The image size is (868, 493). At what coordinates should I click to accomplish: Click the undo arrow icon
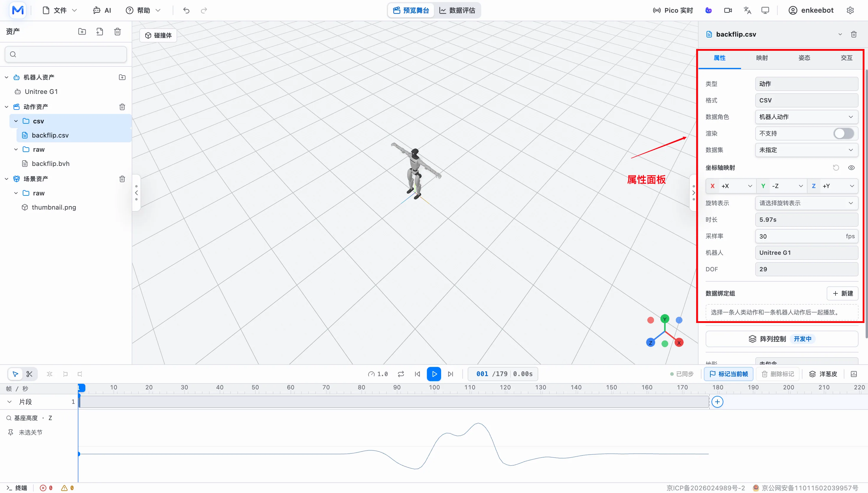point(186,10)
